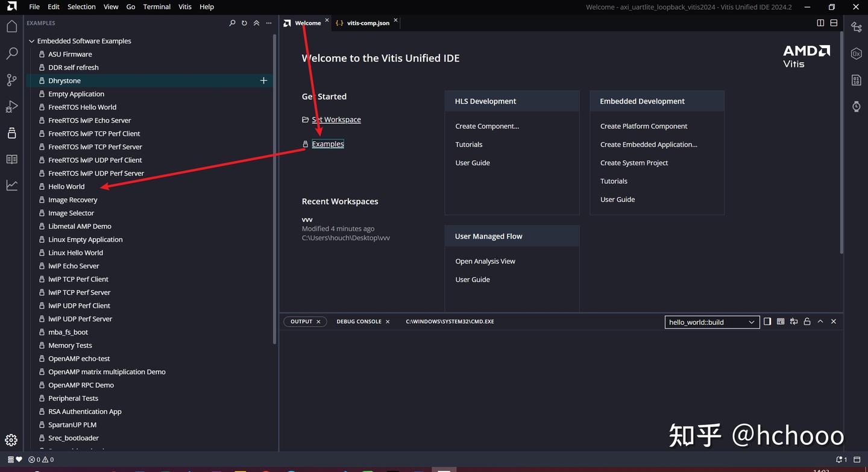Open the Source Control view
This screenshot has width=868, height=472.
[11, 80]
